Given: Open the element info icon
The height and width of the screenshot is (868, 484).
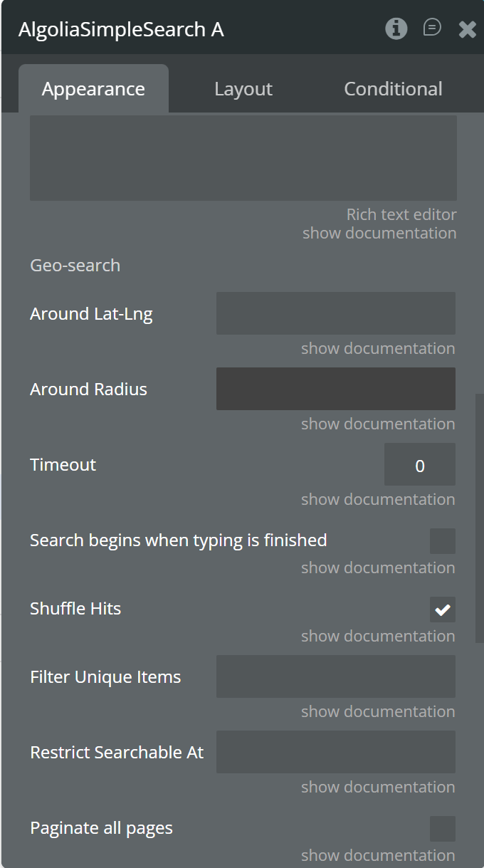Looking at the screenshot, I should 396,28.
